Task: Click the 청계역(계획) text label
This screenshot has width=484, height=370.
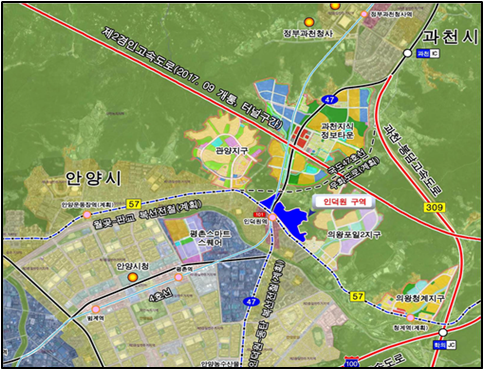Action: (x=411, y=328)
